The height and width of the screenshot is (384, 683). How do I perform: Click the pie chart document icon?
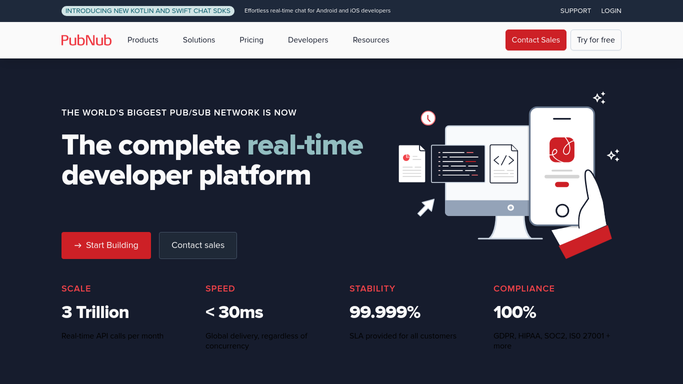412,164
